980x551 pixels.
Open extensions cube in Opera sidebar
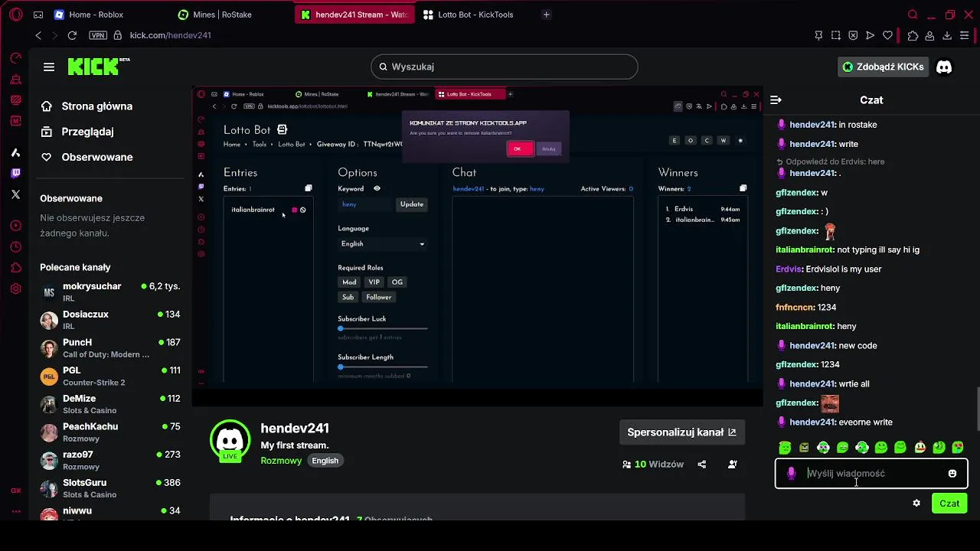pyautogui.click(x=15, y=268)
